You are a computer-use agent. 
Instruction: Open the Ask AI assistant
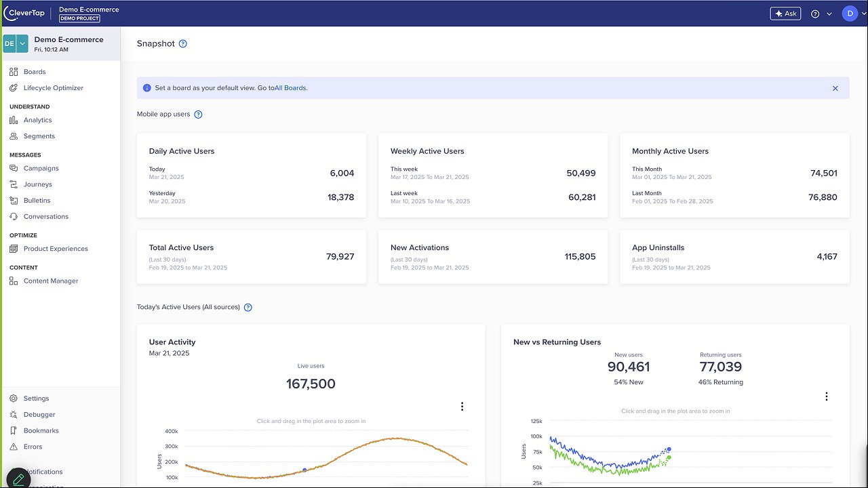pyautogui.click(x=785, y=14)
